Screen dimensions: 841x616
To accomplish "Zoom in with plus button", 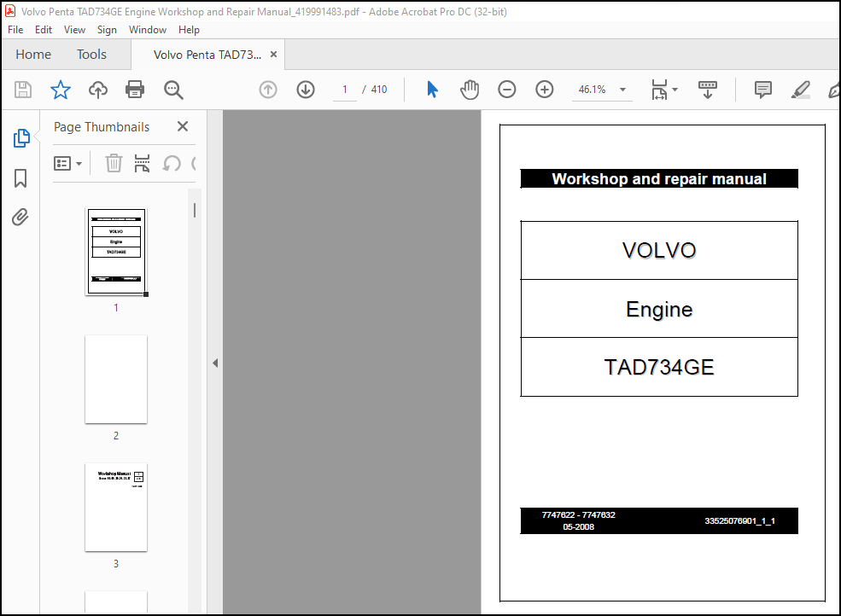I will 545,90.
